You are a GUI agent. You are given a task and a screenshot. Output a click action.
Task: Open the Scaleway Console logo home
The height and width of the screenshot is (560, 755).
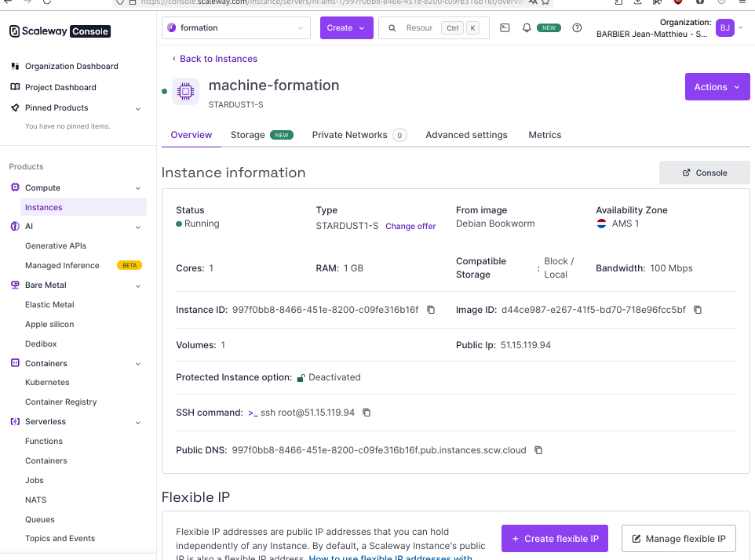pos(60,31)
